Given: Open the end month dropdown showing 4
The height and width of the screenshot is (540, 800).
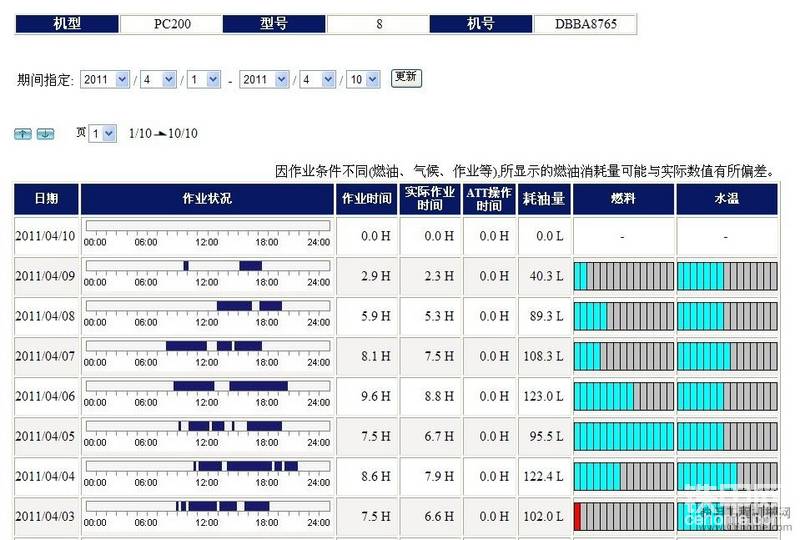Looking at the screenshot, I should (318, 80).
